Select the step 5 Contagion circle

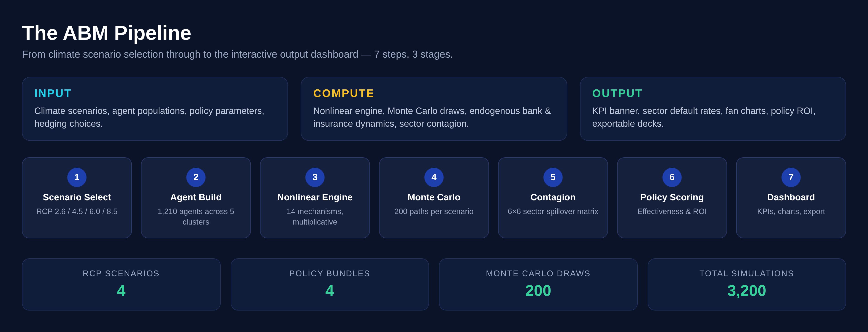[x=553, y=177]
